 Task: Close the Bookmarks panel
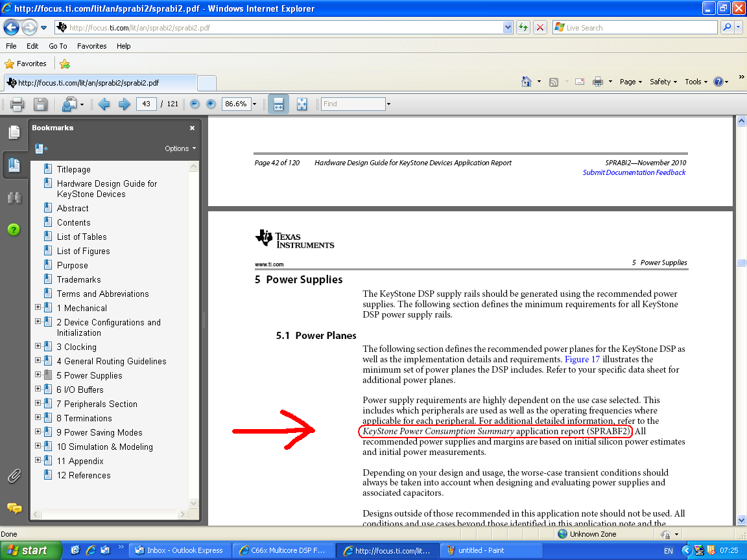tap(192, 128)
